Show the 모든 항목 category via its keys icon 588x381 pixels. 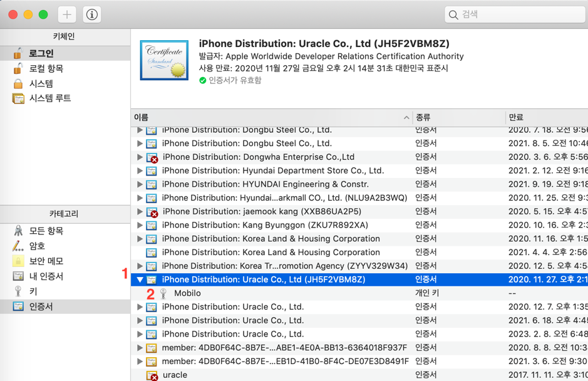pyautogui.click(x=18, y=231)
